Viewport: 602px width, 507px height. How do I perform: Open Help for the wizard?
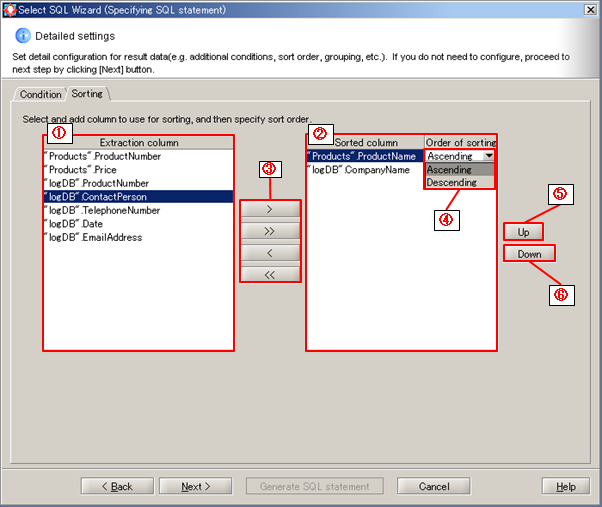(566, 486)
